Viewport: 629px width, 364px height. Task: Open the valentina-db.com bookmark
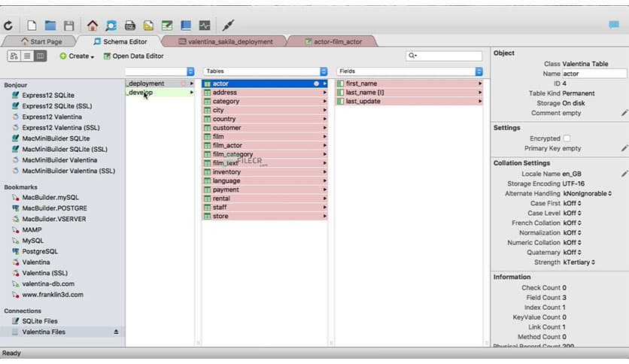47,284
